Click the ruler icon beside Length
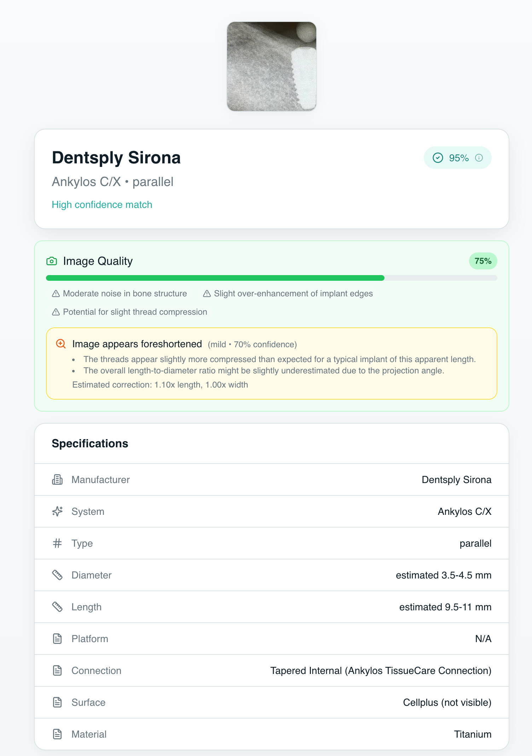This screenshot has height=756, width=532. (57, 607)
